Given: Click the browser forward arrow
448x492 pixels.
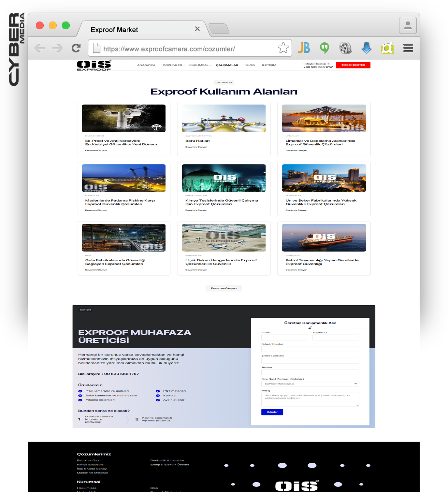Looking at the screenshot, I should (58, 48).
